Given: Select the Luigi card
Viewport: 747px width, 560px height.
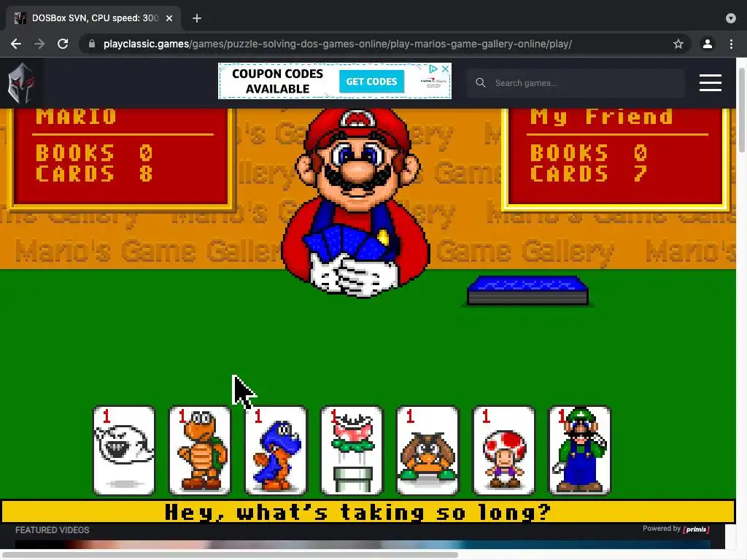Looking at the screenshot, I should point(579,451).
